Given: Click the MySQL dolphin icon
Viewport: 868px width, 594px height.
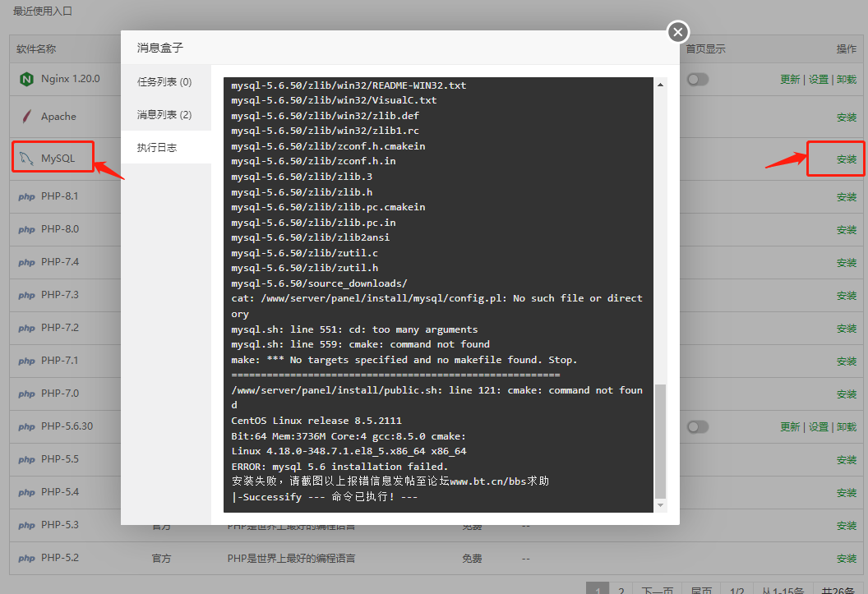Looking at the screenshot, I should tap(26, 159).
